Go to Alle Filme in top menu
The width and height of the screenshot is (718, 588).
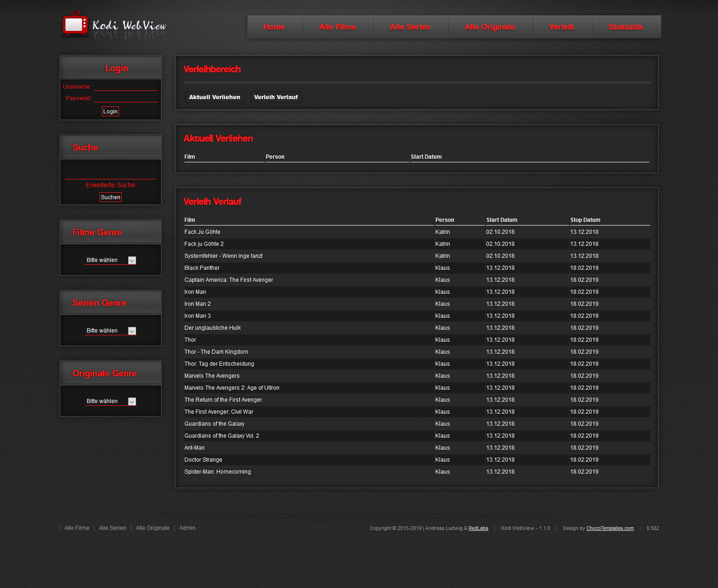point(337,27)
